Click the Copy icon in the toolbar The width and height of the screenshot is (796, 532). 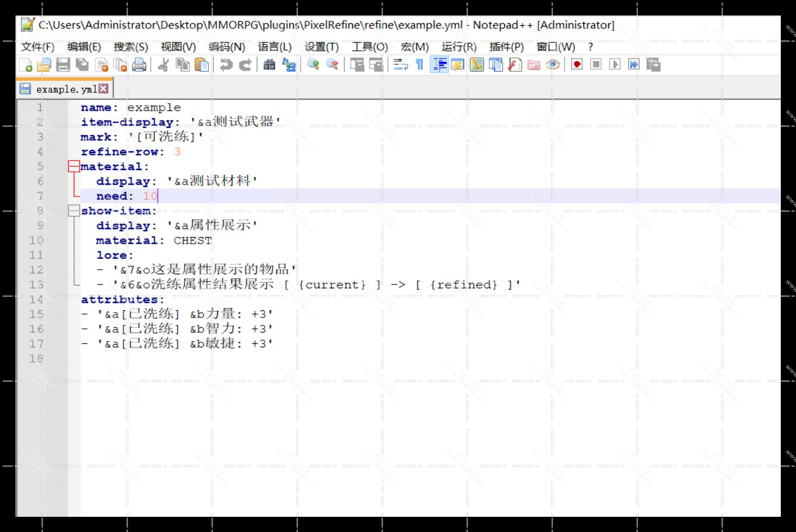coord(182,65)
